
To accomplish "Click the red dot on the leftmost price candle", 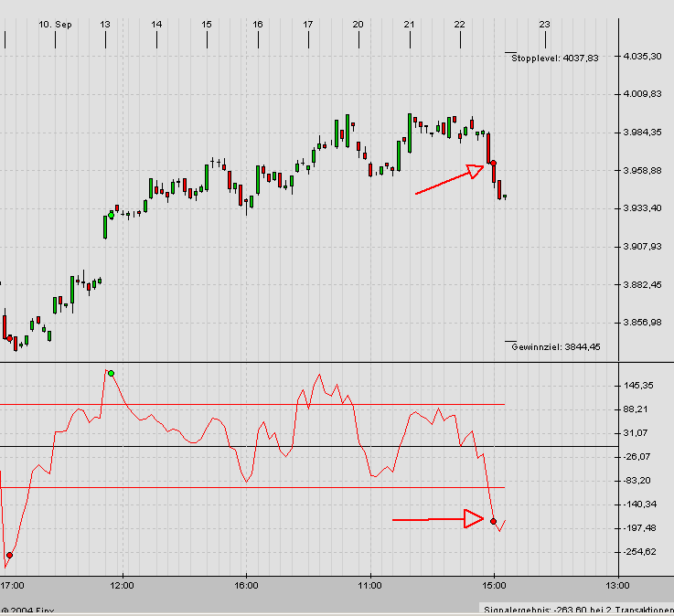I will tap(10, 338).
